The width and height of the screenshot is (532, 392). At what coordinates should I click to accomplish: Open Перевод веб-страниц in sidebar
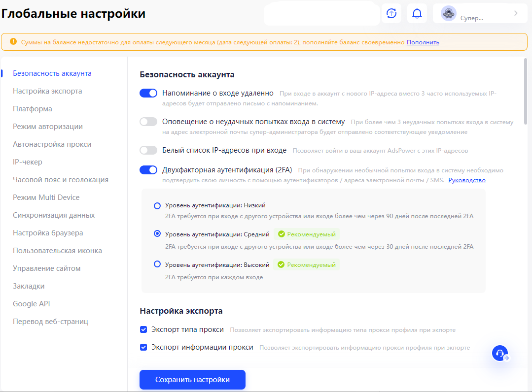pyautogui.click(x=51, y=322)
